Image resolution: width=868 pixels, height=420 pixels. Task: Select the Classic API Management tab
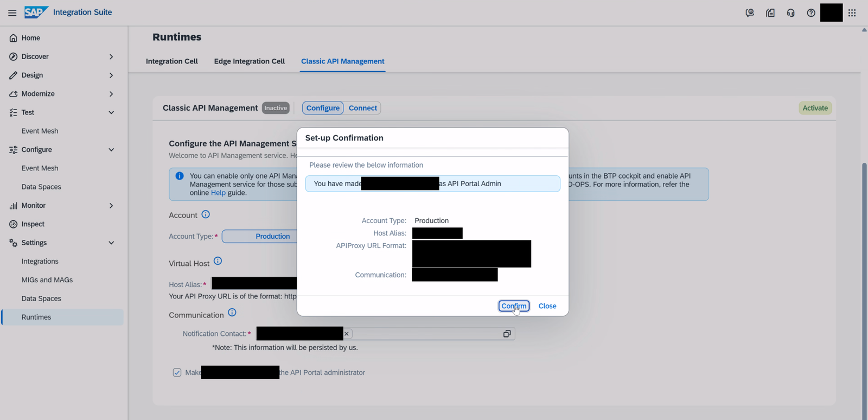coord(343,61)
